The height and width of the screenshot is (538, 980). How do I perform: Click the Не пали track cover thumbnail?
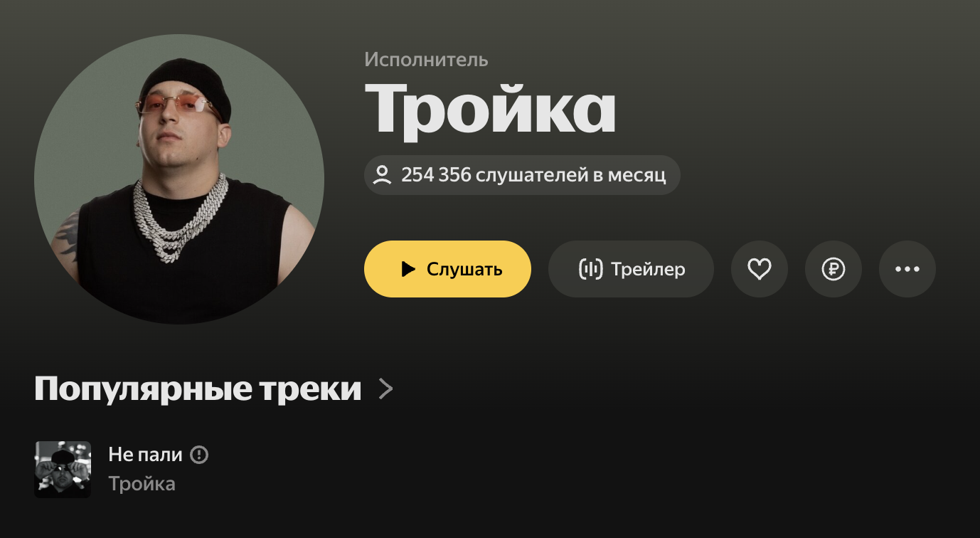pyautogui.click(x=63, y=470)
